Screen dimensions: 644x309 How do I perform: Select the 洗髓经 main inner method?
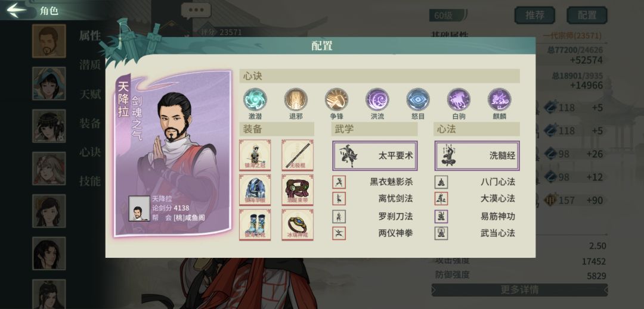pyautogui.click(x=477, y=156)
